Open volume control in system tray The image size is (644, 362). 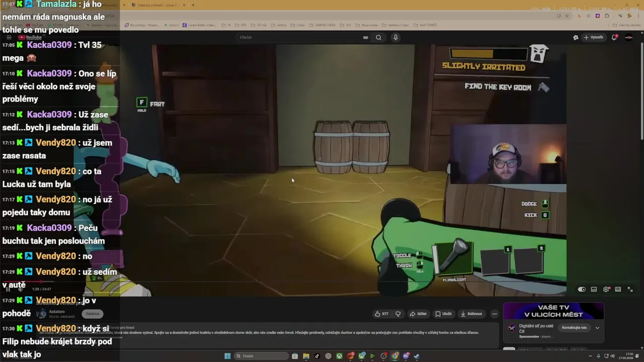pos(613,356)
